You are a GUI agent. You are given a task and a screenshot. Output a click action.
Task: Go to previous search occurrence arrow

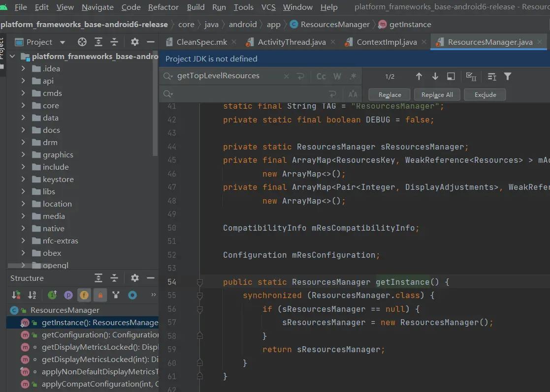[x=419, y=76]
